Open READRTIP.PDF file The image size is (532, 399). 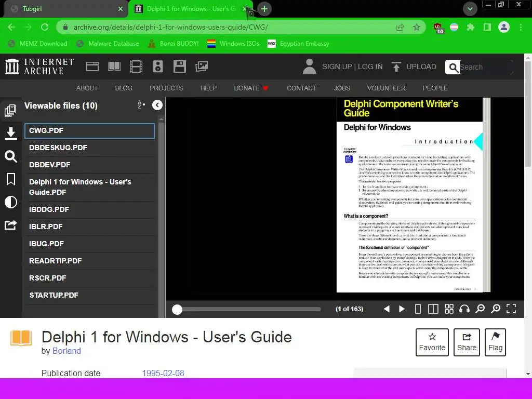pos(89,261)
